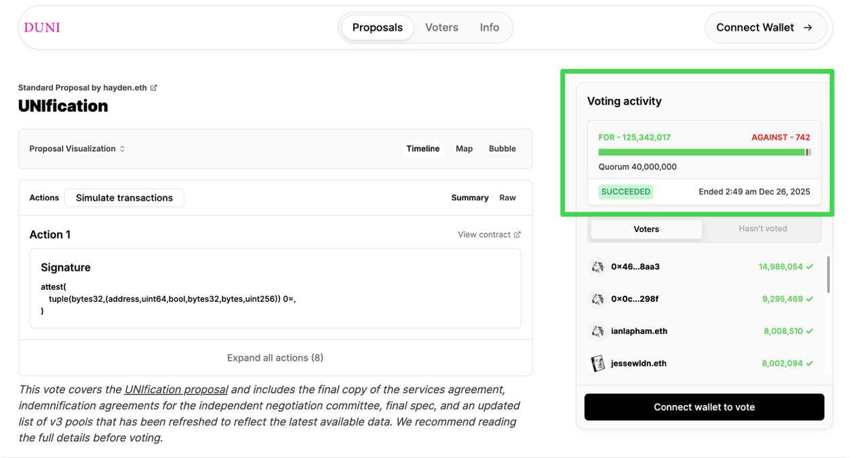
Task: Show the Raw actions view
Action: [x=507, y=197]
